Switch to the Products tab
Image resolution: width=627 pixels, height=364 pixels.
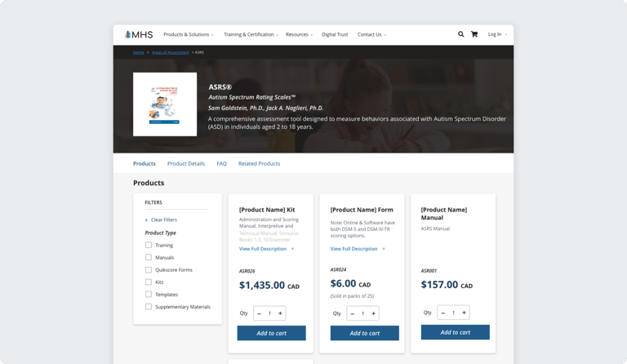[x=145, y=164]
